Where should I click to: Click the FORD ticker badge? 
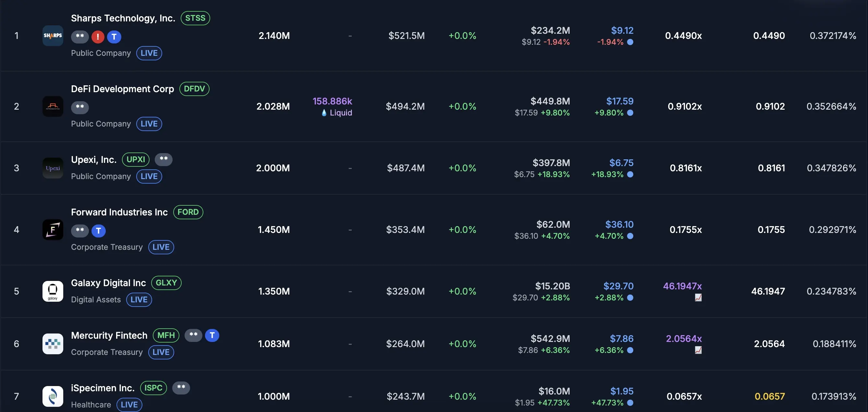pyautogui.click(x=188, y=212)
